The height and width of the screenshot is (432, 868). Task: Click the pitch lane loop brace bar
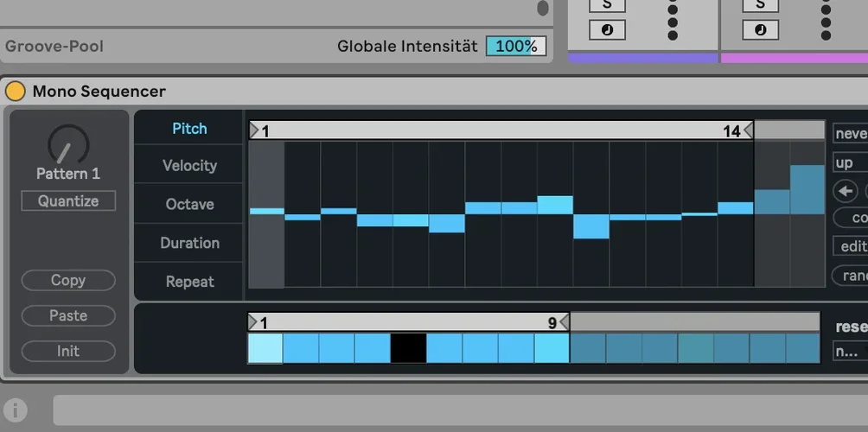click(x=501, y=130)
